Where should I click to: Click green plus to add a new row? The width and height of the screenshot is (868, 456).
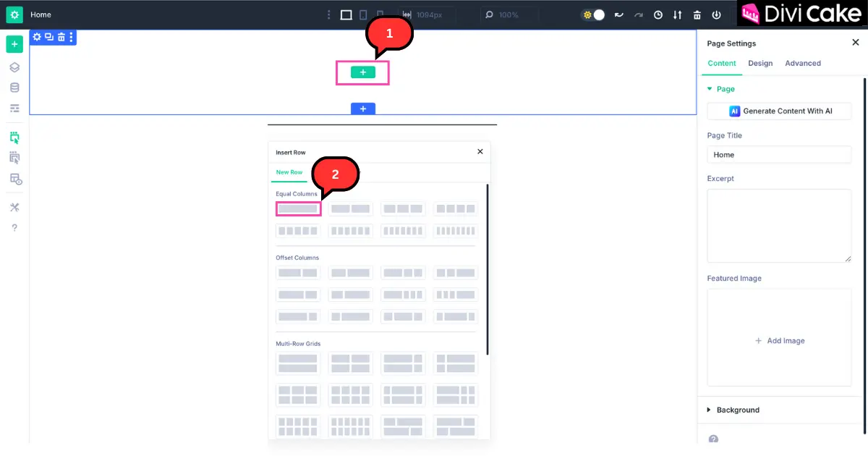click(363, 72)
